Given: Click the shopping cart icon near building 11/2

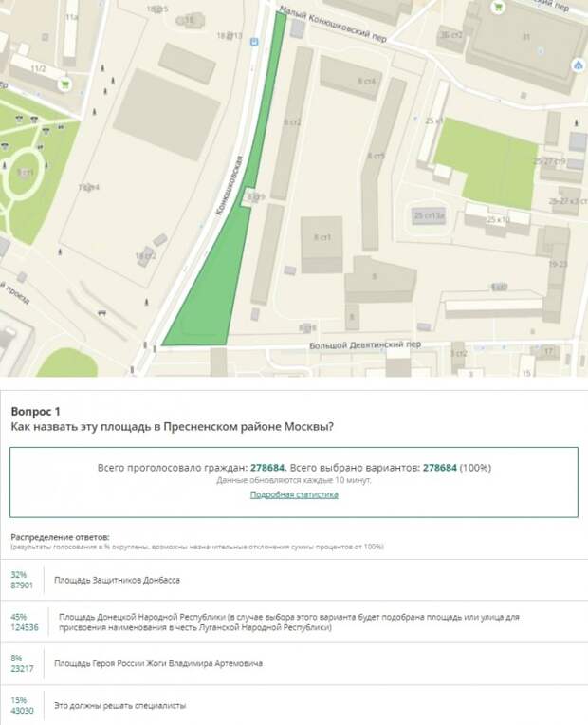Looking at the screenshot, I should 64,84.
